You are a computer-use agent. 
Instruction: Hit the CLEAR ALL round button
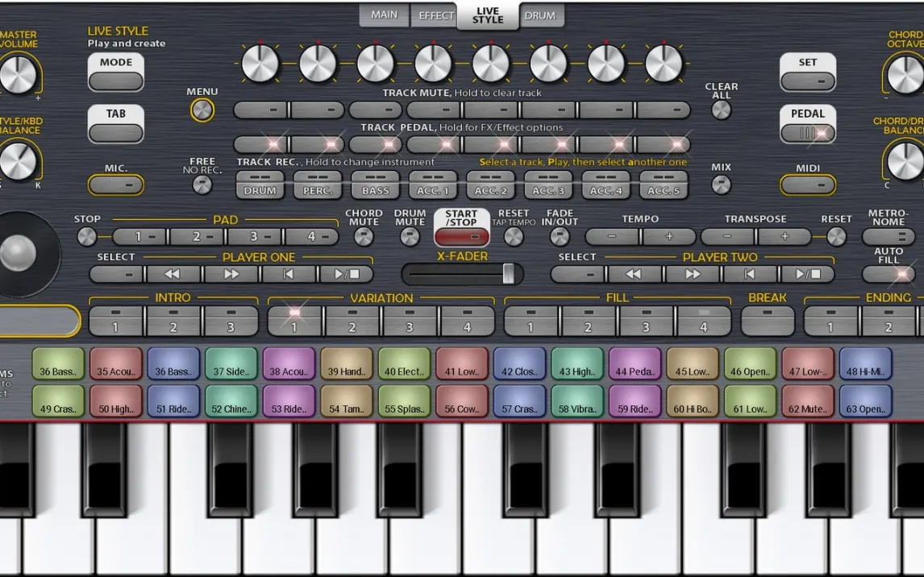coord(721,110)
